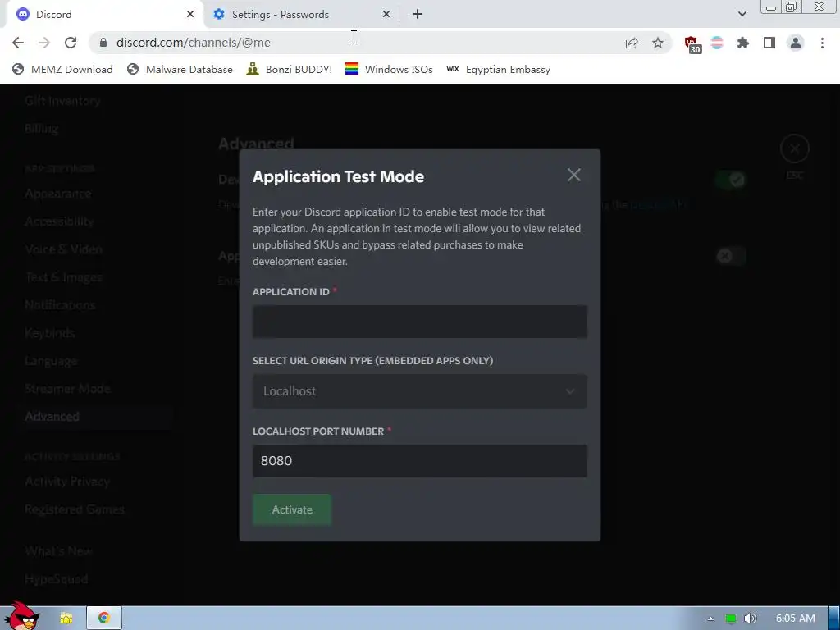The width and height of the screenshot is (840, 630).
Task: Open the Bonzi BUDDY! bookmark
Action: coord(290,69)
